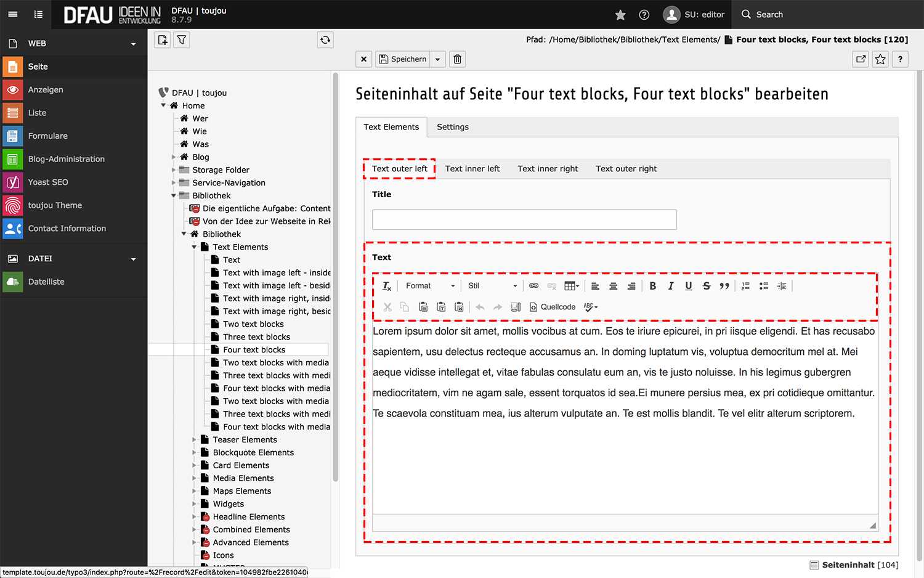Toggle the module menu hamburger icon
Viewport: 924px width, 578px height.
point(13,14)
